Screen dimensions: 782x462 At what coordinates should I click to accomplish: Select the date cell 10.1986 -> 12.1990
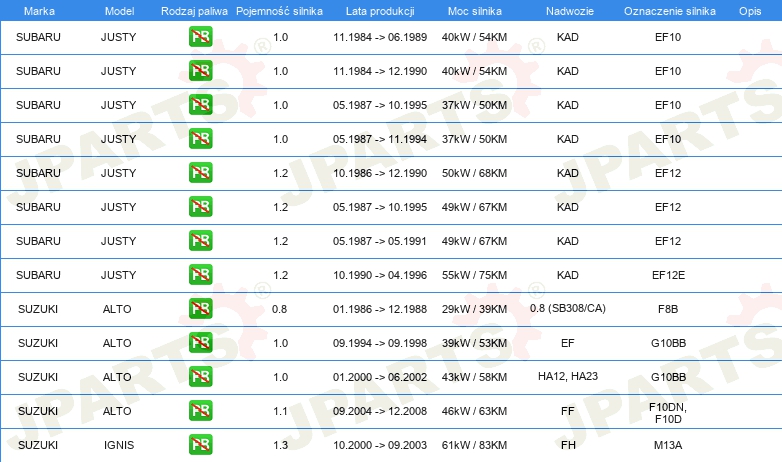pos(380,173)
